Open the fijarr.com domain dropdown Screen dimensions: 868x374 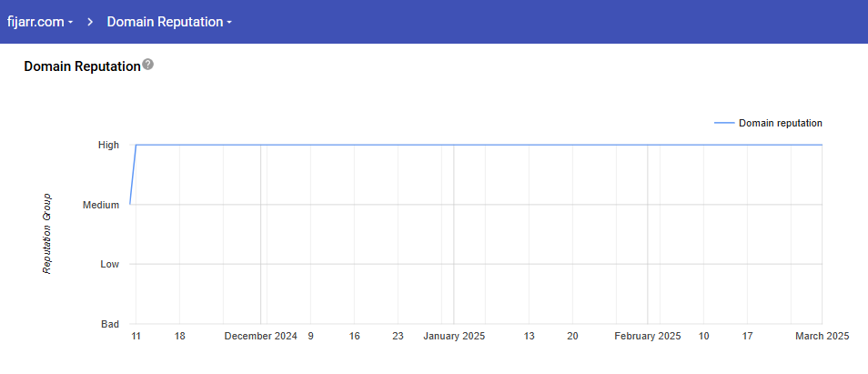point(40,22)
